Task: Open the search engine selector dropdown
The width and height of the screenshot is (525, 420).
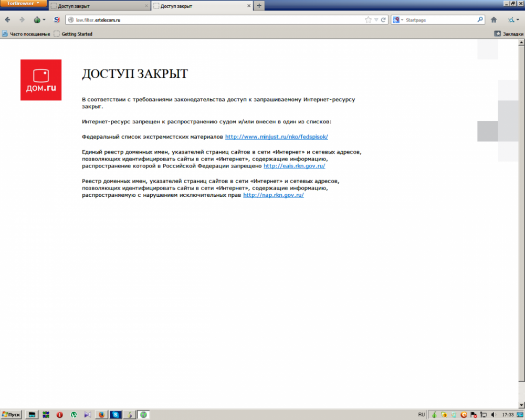Action: [398, 20]
